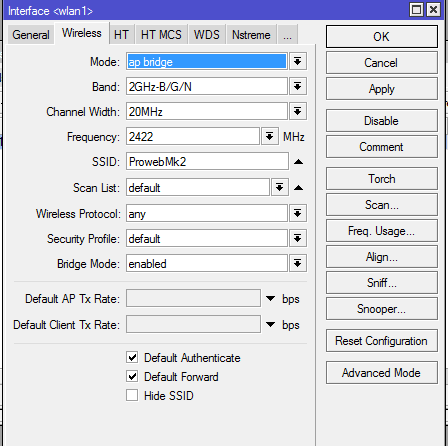Open the WDS tab

click(x=207, y=34)
